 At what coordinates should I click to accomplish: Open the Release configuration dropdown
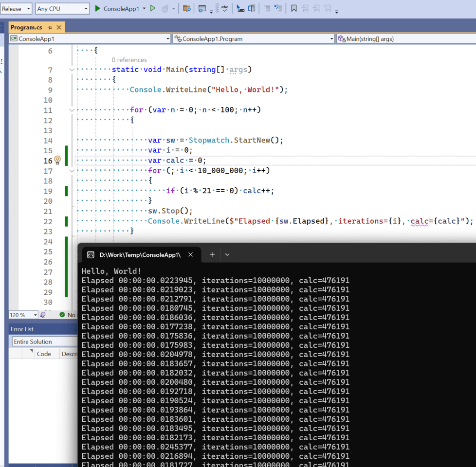click(x=16, y=9)
